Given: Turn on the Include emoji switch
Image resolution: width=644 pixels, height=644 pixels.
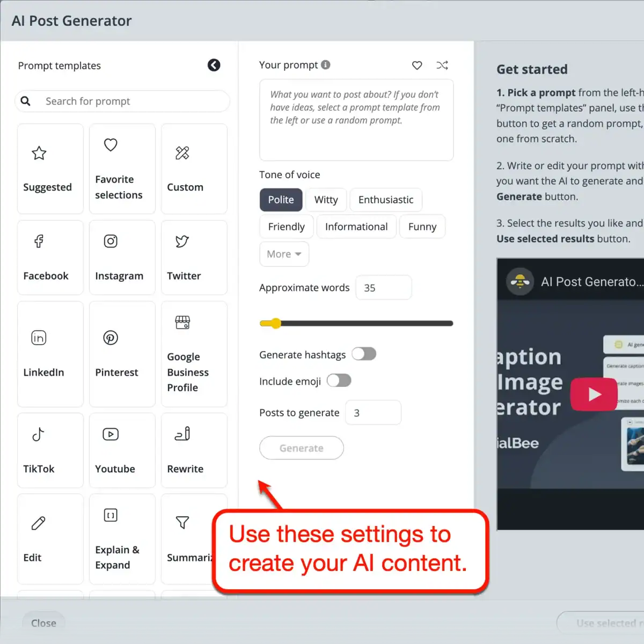Looking at the screenshot, I should (339, 380).
